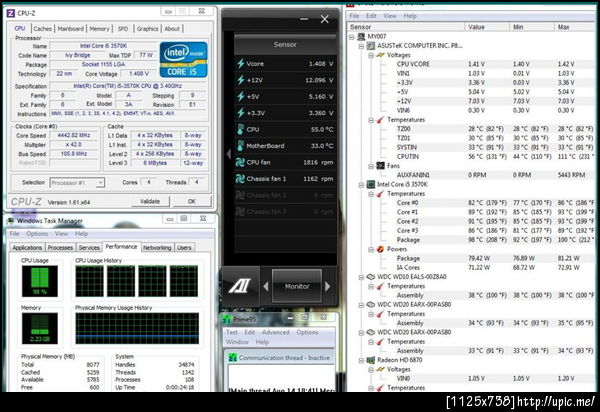This screenshot has width=600, height=412.
Task: Click the WDC WD10 hard drive icon
Action: point(370,277)
